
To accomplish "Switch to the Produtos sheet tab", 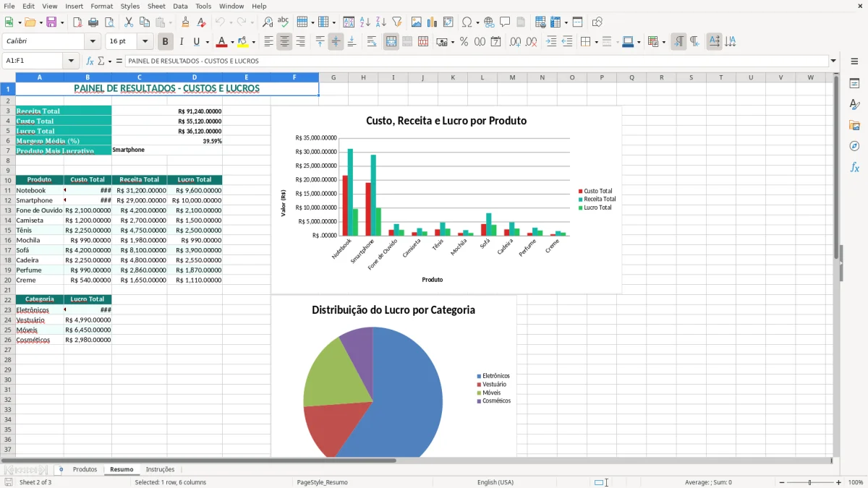I will (85, 470).
